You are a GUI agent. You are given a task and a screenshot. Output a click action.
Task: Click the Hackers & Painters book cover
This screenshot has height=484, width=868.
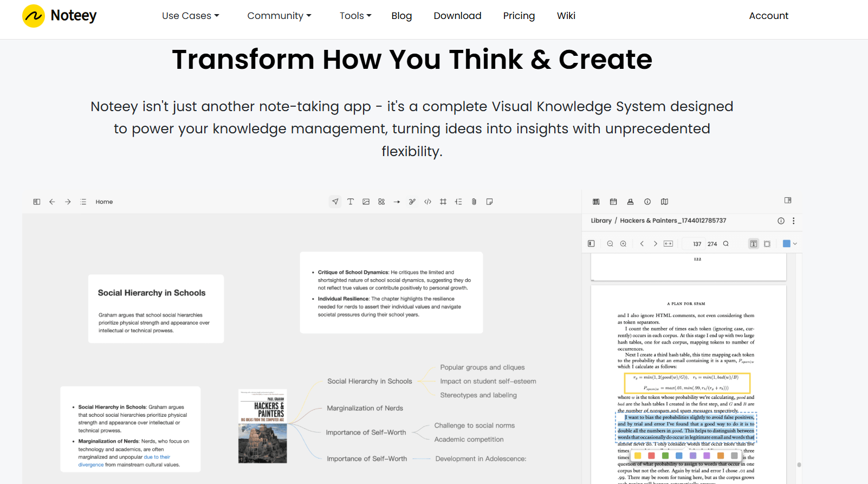tap(263, 426)
